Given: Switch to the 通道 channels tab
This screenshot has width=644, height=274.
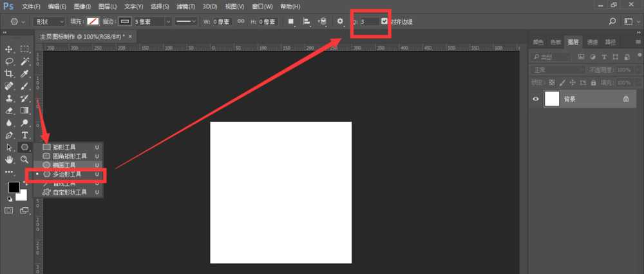Looking at the screenshot, I should [x=592, y=42].
